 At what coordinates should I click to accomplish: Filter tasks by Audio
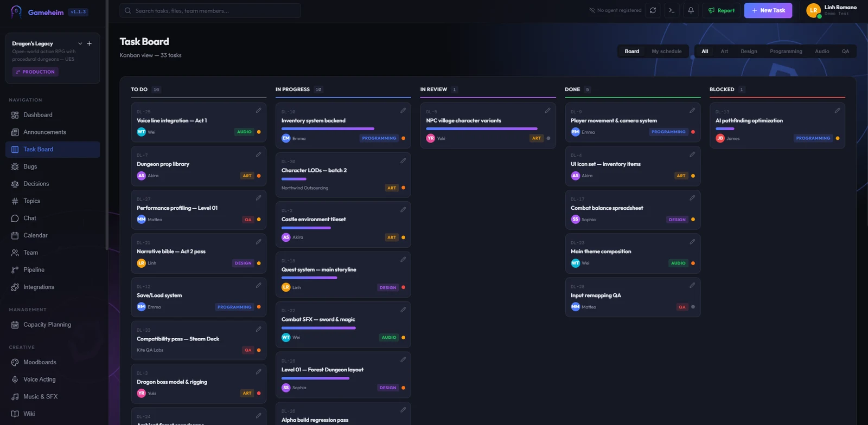click(822, 51)
